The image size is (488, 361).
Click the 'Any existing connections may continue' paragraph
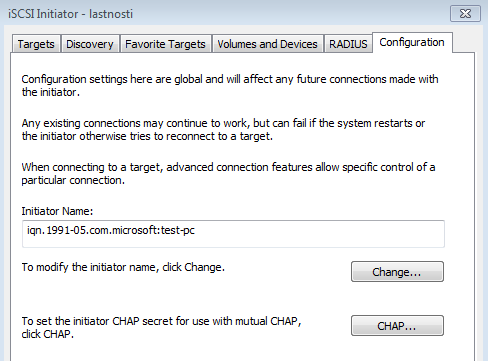tap(223, 130)
